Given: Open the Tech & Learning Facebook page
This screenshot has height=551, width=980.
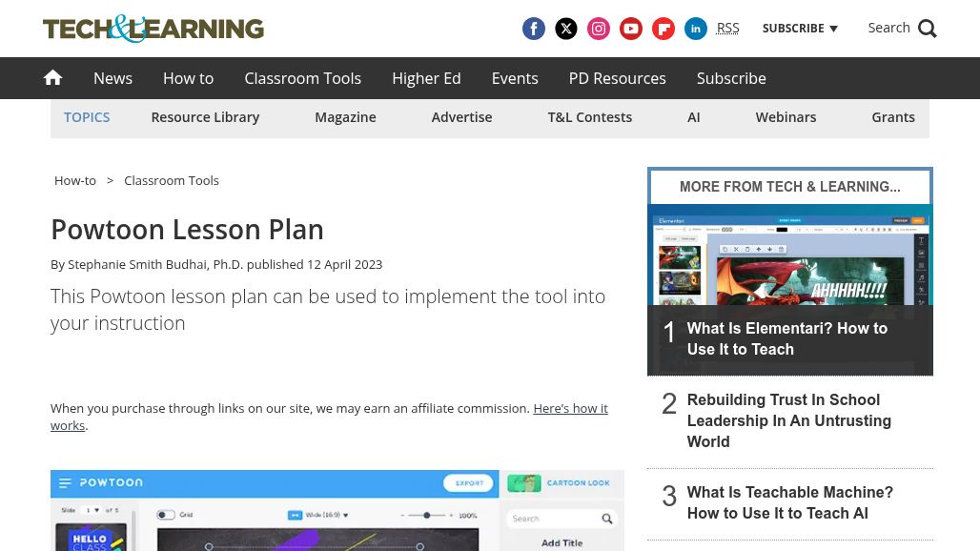Looking at the screenshot, I should [x=533, y=29].
